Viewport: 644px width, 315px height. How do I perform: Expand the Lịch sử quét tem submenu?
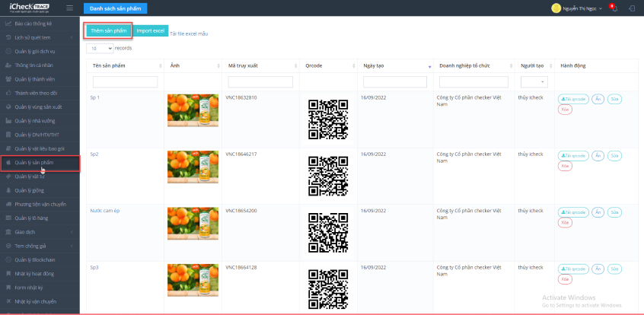[72, 38]
